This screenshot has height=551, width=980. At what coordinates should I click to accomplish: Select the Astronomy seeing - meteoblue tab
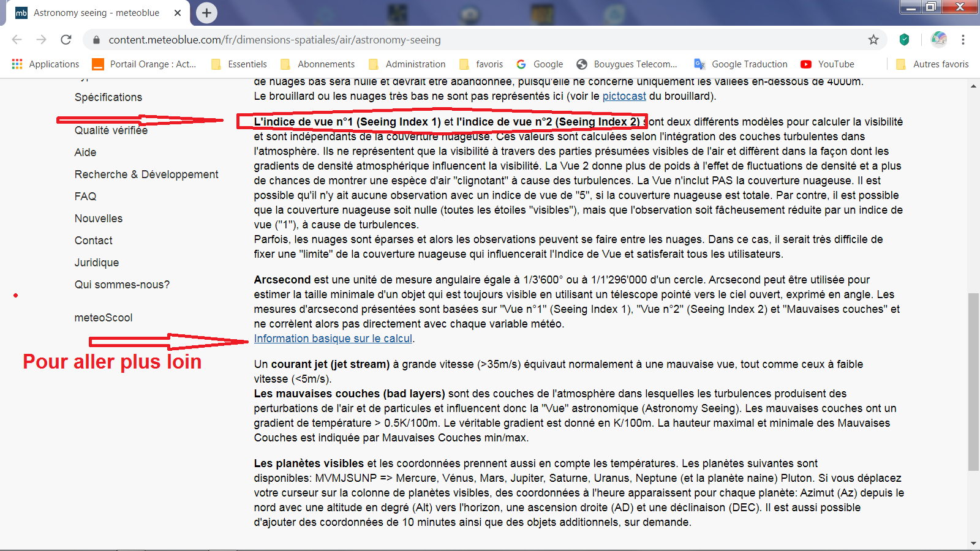click(96, 13)
